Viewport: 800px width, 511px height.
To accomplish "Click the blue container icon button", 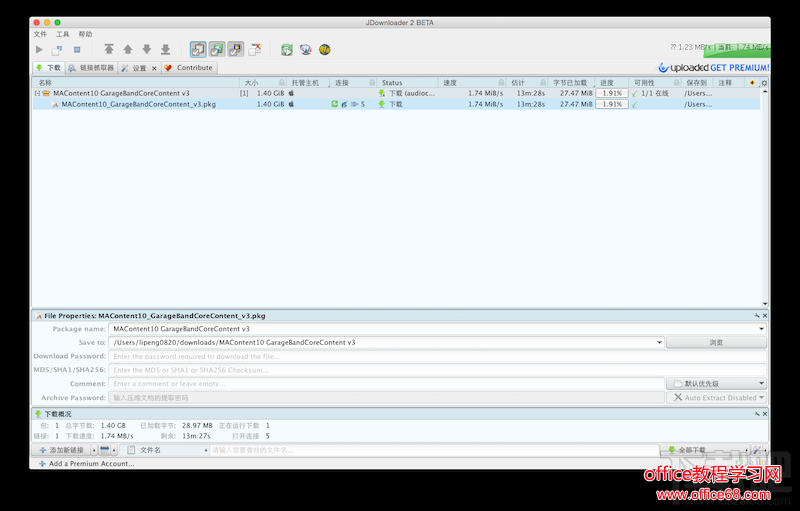I will [105, 450].
